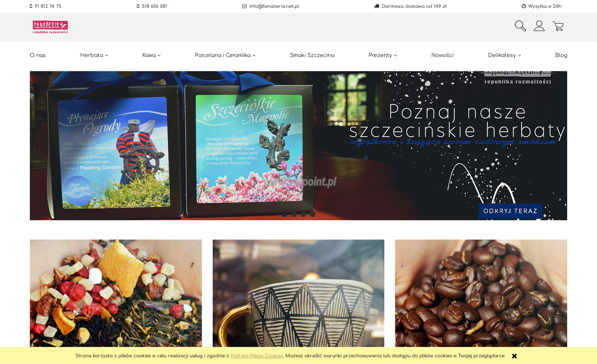The image size is (597, 364).
Task: Open the user account icon
Action: coord(539,26)
